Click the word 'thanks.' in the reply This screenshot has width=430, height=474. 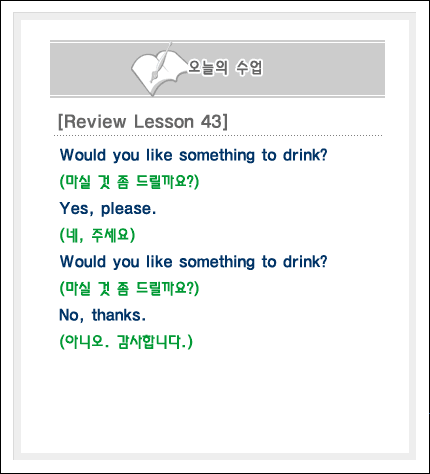tap(119, 315)
